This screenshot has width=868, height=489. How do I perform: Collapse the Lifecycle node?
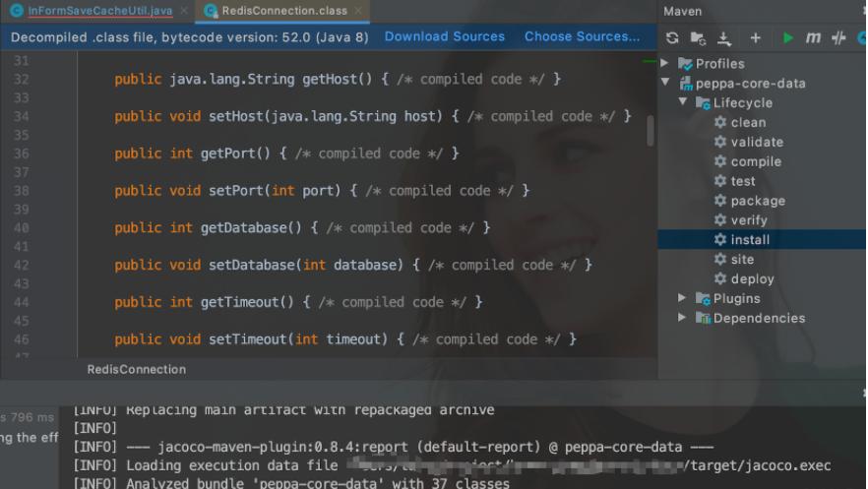[683, 102]
